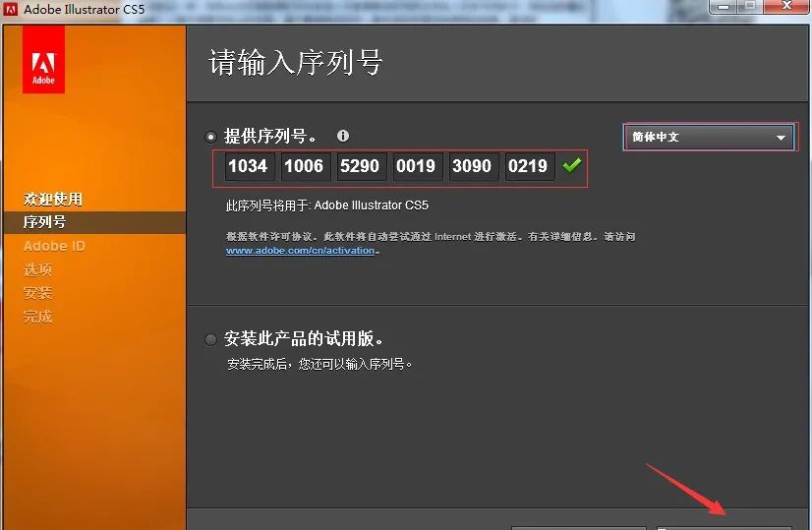
Task: Select 选项 step in sidebar
Action: click(37, 269)
